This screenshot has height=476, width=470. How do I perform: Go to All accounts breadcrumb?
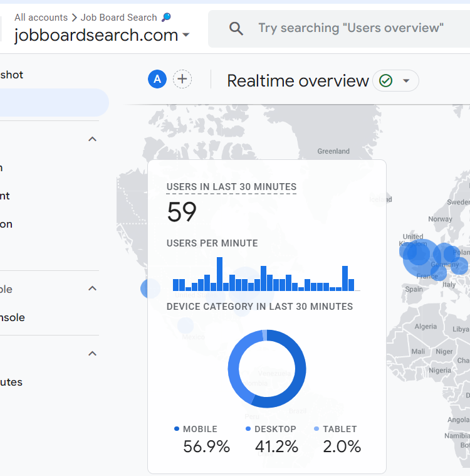coord(41,18)
